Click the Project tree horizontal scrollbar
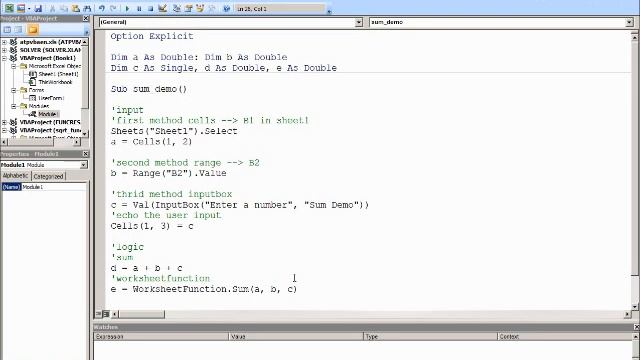640x360 pixels. 41,142
